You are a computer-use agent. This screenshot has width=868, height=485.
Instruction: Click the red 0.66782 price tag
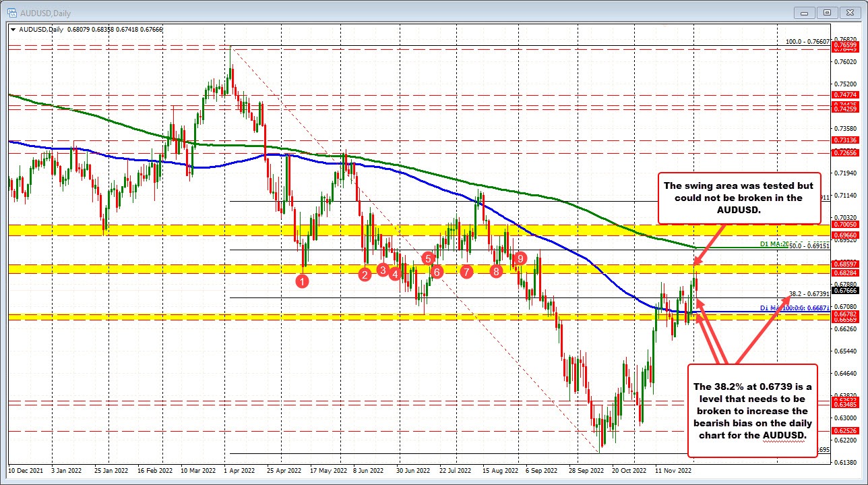point(844,314)
